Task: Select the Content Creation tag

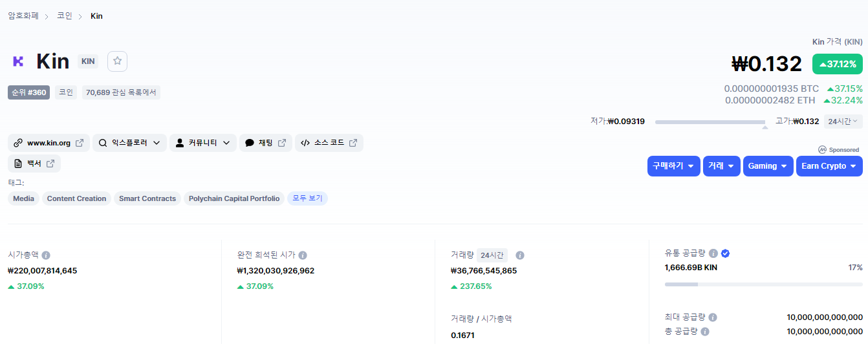Action: click(x=76, y=198)
